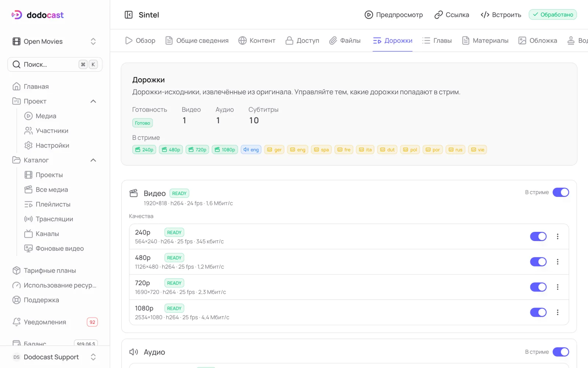Collapse the Проект sidebar section

tap(93, 101)
